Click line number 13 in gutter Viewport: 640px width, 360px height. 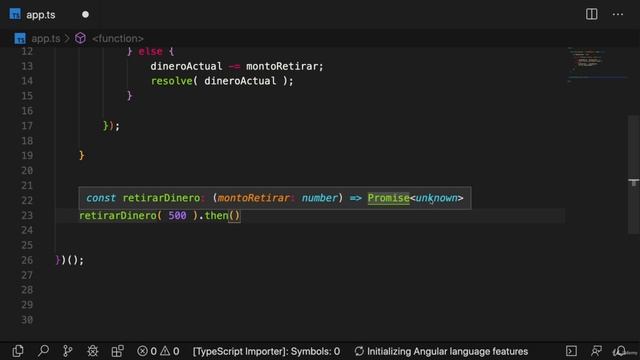point(27,66)
